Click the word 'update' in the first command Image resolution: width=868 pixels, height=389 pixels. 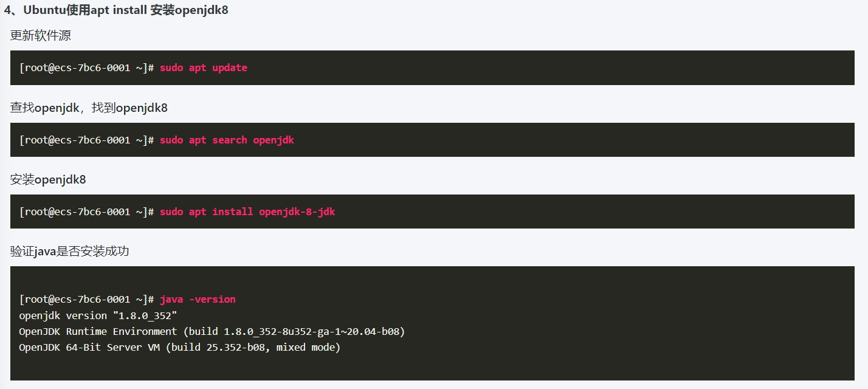point(230,67)
